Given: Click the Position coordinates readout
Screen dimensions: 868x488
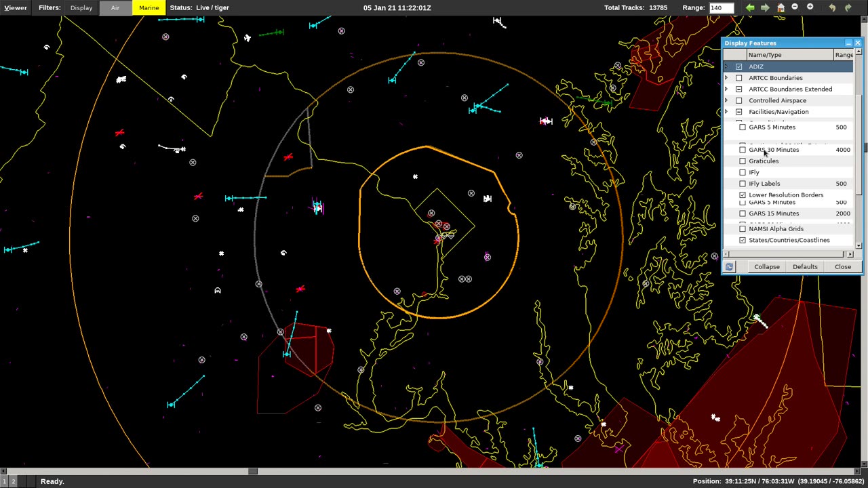Looking at the screenshot, I should tap(778, 481).
